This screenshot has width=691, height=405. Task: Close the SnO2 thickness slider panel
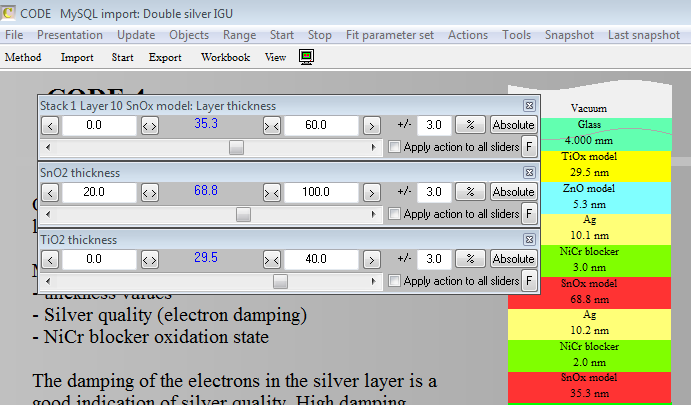[529, 172]
